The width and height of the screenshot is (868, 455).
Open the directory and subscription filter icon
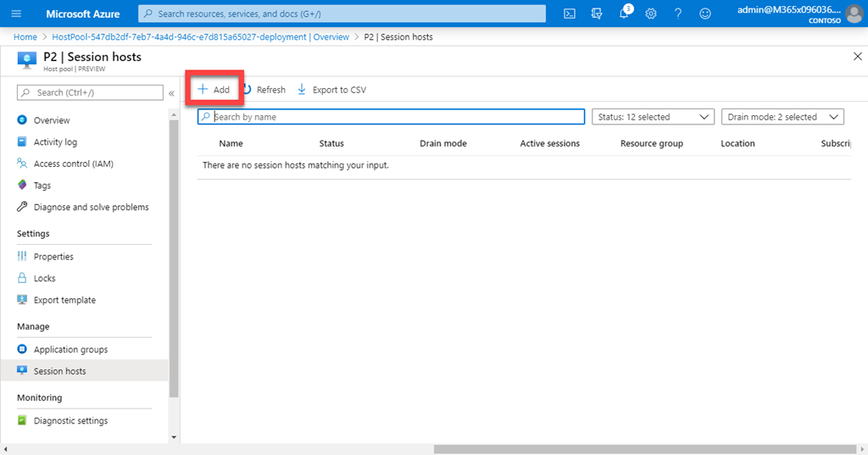597,14
